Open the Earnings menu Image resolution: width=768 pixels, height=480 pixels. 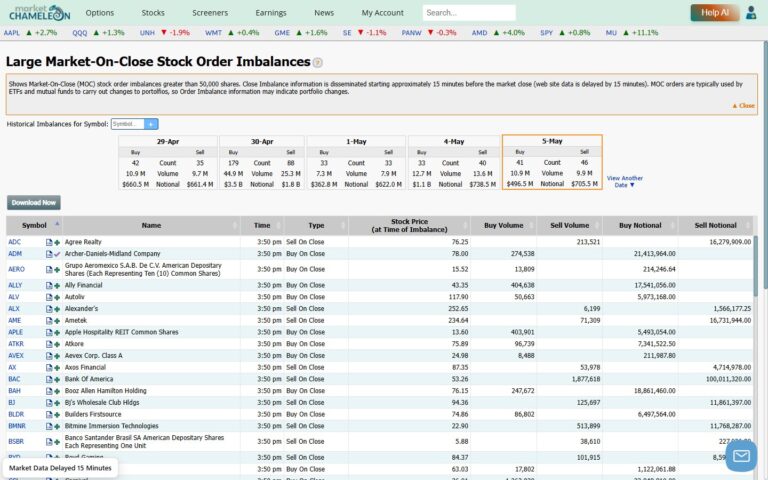270,13
